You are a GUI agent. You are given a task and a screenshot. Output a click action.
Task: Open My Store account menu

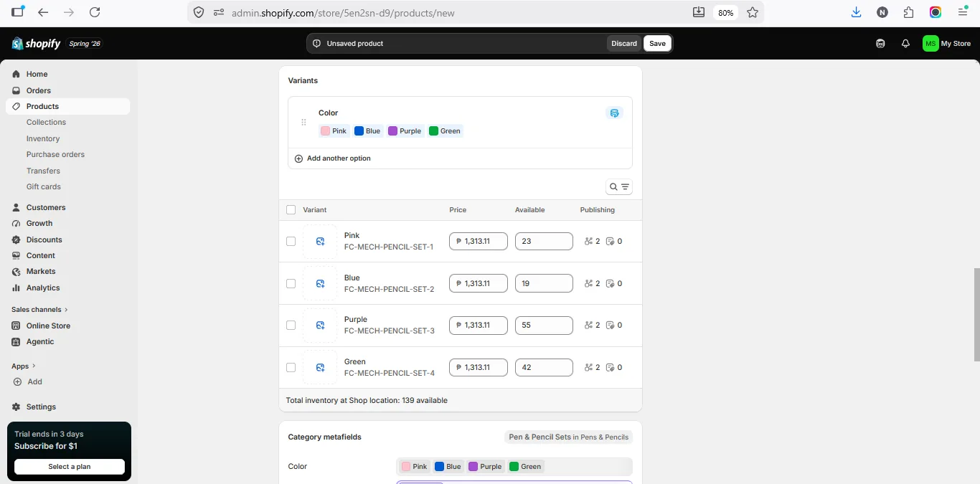pos(947,43)
